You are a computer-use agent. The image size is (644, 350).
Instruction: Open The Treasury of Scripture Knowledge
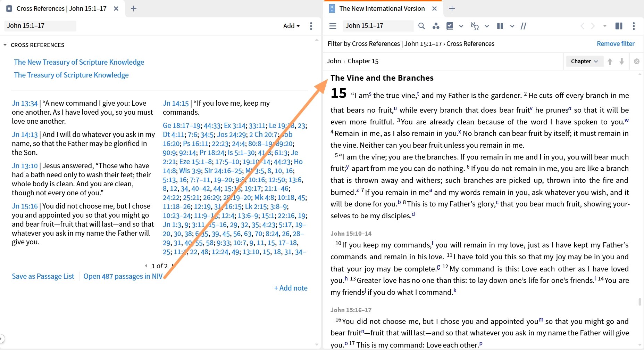click(71, 75)
